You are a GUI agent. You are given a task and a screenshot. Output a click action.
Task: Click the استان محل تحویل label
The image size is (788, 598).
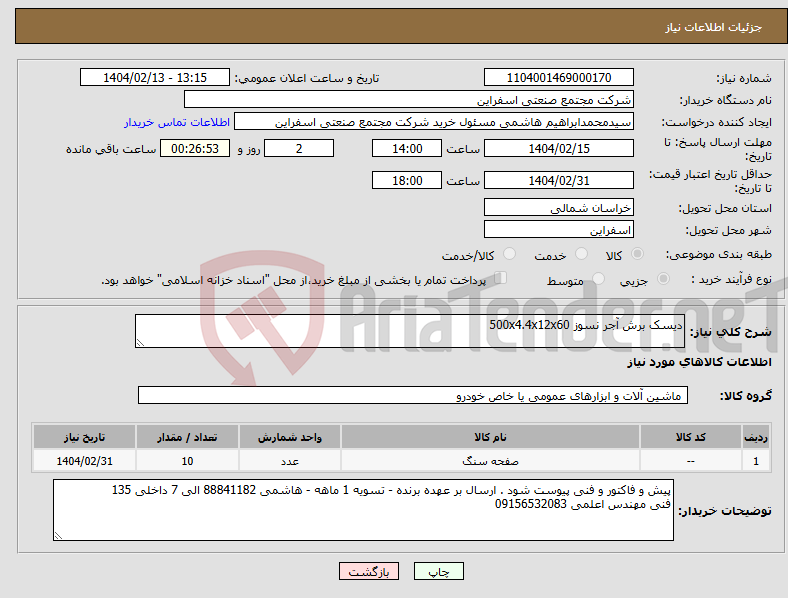click(725, 209)
